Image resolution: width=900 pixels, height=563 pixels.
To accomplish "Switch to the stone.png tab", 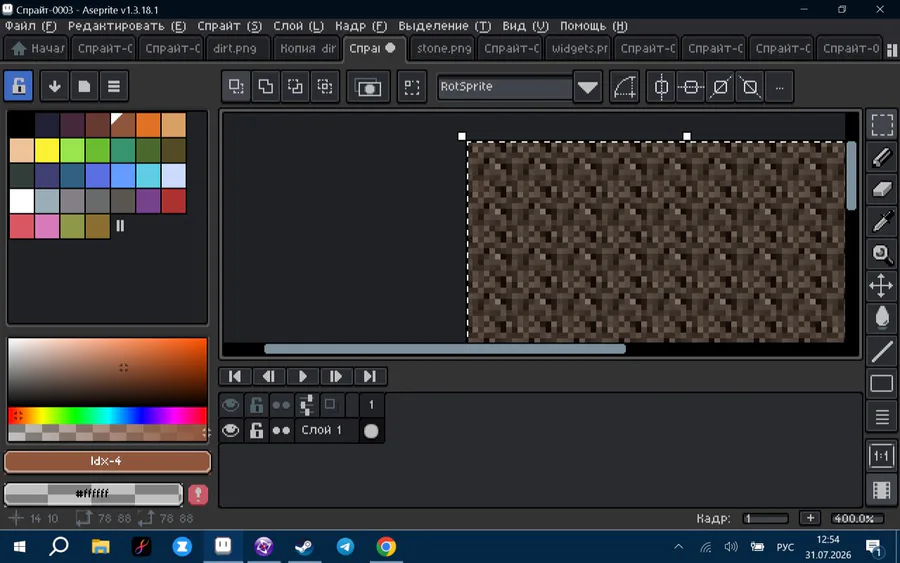I will (x=444, y=49).
